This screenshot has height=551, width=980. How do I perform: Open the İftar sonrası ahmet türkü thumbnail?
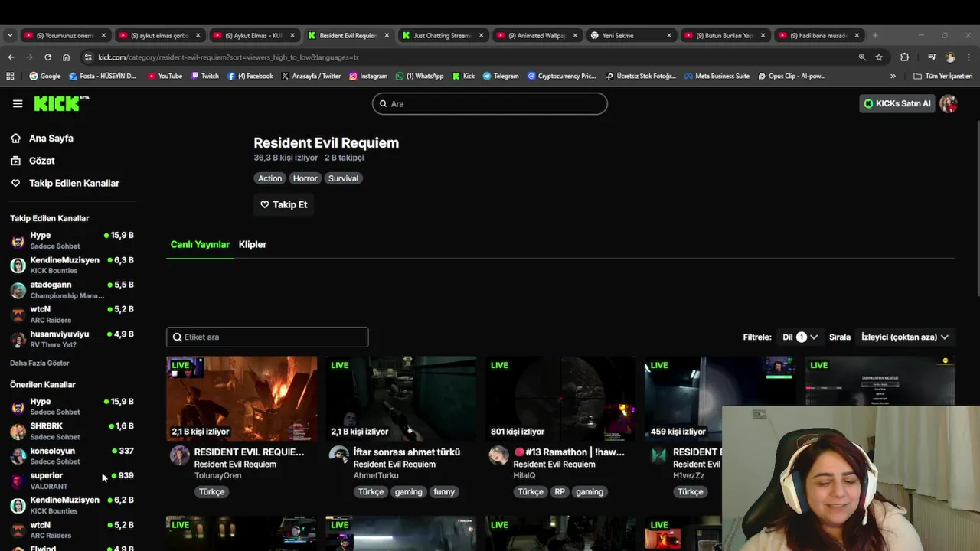click(x=401, y=398)
